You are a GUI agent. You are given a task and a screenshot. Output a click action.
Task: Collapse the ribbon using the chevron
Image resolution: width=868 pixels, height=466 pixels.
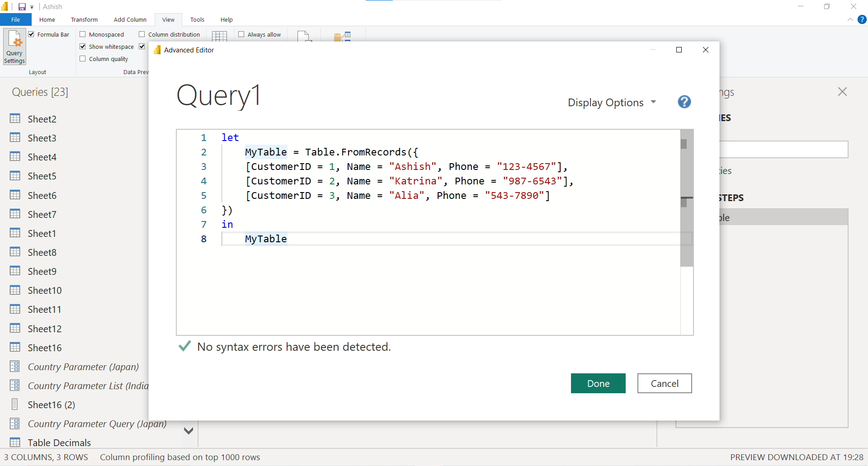tap(849, 19)
